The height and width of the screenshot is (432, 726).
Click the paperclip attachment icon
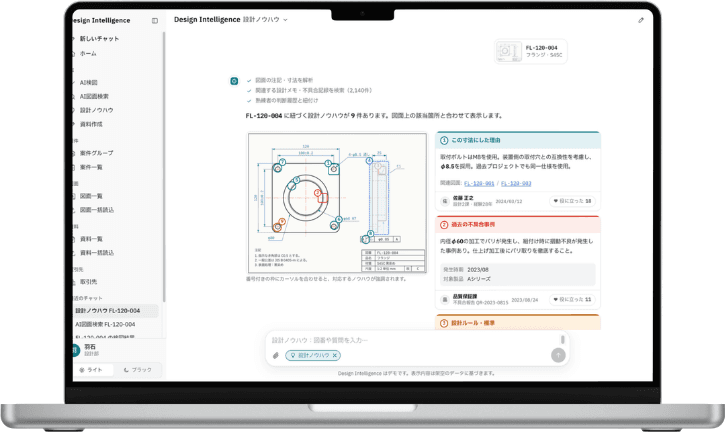(275, 355)
